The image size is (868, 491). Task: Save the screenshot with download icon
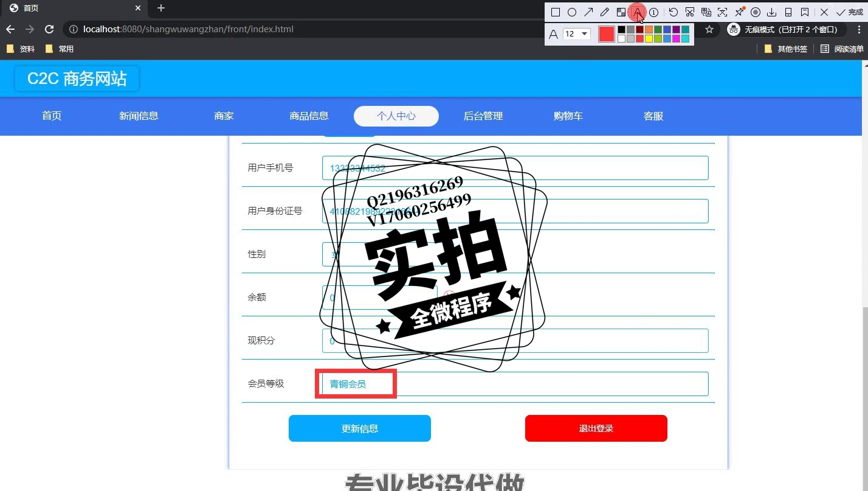click(x=772, y=12)
